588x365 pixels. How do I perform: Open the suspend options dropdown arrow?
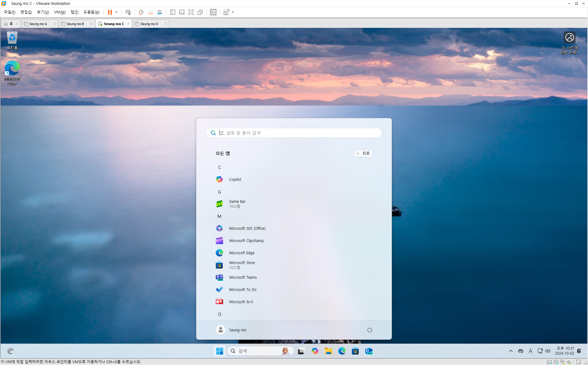pyautogui.click(x=116, y=12)
